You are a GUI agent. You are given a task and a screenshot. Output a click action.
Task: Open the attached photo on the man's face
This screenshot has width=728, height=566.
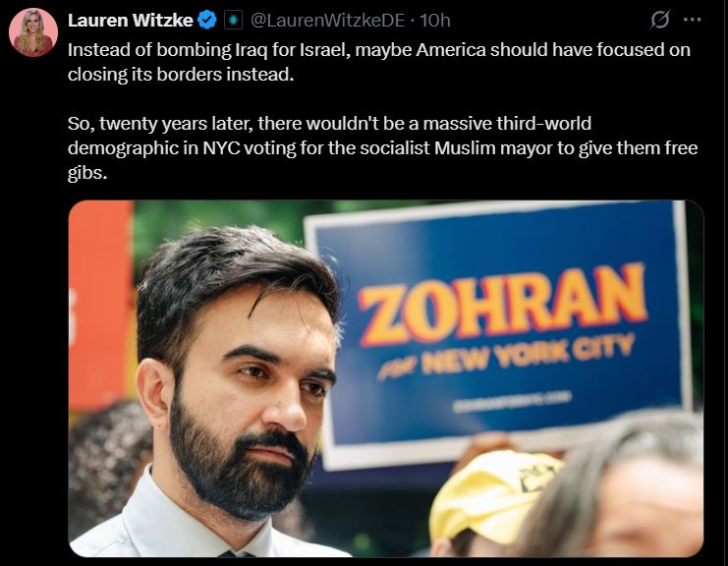pos(260,371)
